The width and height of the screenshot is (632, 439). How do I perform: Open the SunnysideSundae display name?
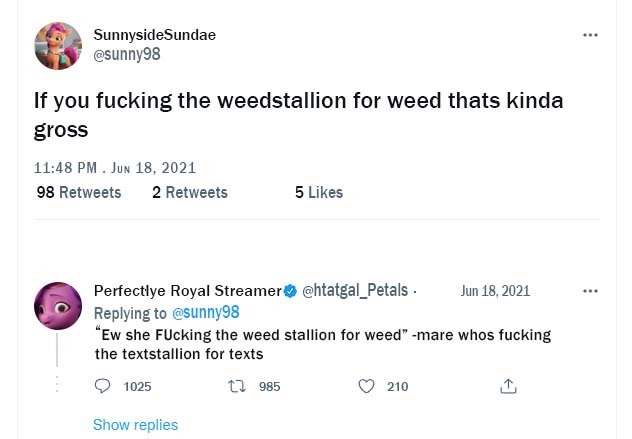(154, 35)
